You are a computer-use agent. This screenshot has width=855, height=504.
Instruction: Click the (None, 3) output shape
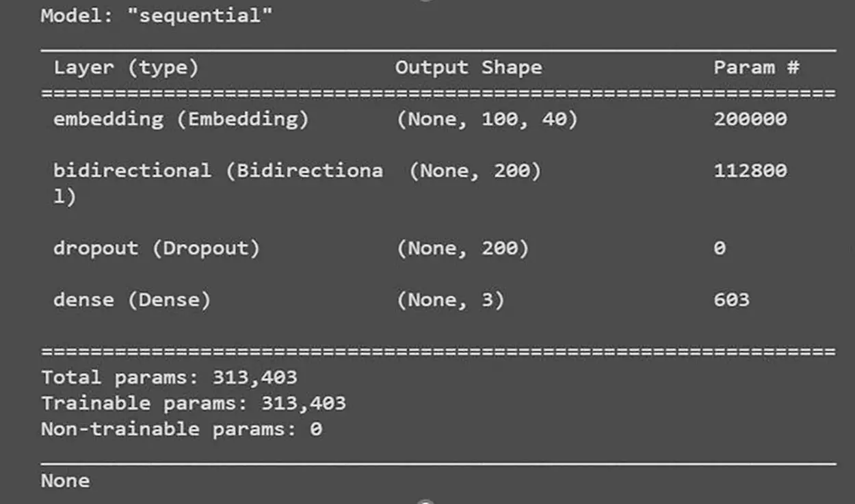[x=450, y=300]
